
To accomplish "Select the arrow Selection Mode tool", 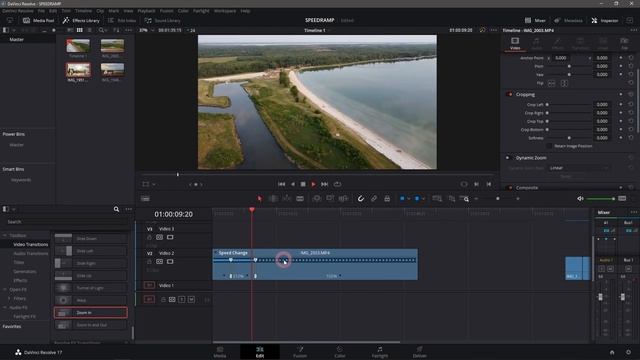I will pyautogui.click(x=260, y=199).
